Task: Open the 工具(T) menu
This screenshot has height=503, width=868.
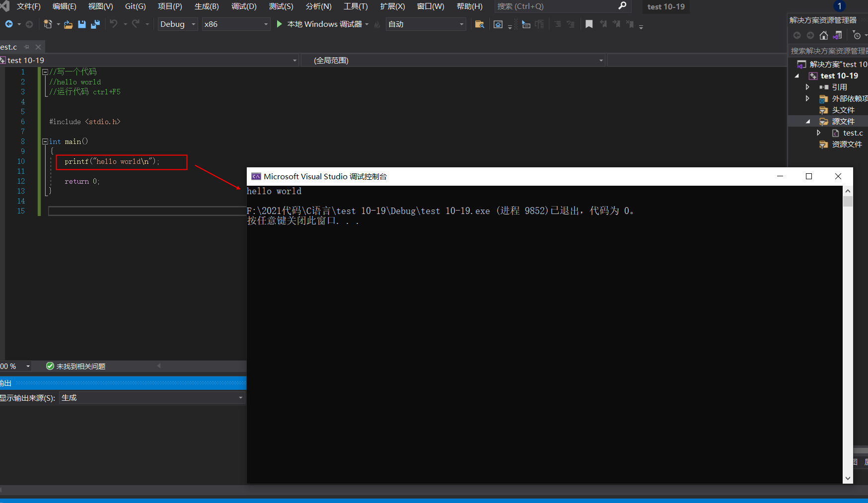Action: [x=356, y=6]
